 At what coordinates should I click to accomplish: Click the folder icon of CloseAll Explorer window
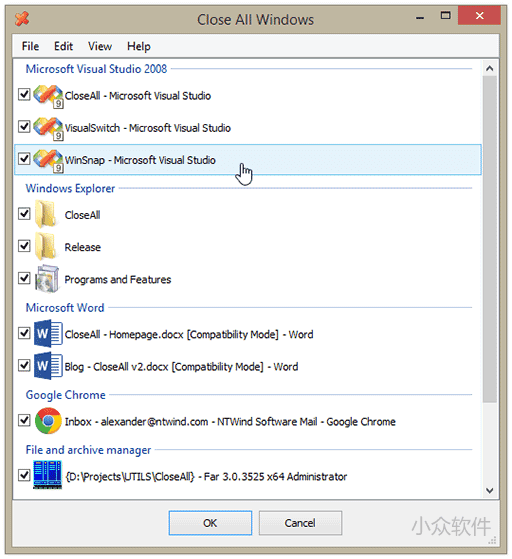coord(46,214)
